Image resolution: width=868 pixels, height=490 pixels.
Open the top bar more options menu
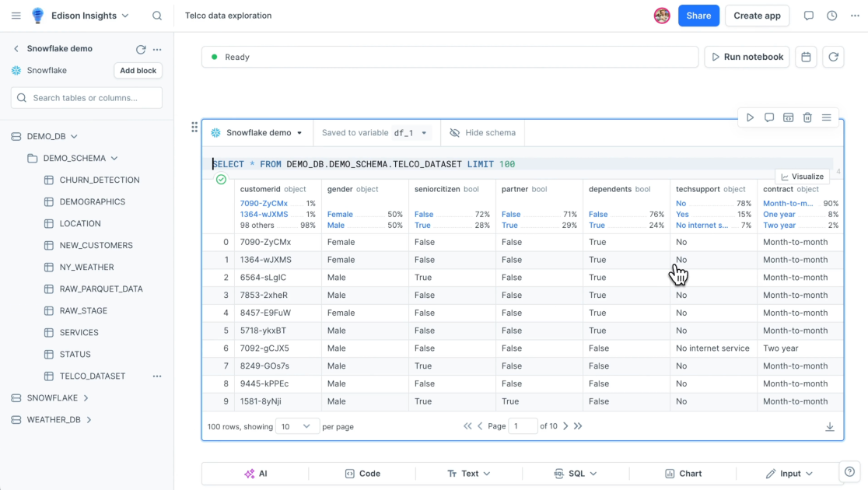(x=856, y=16)
